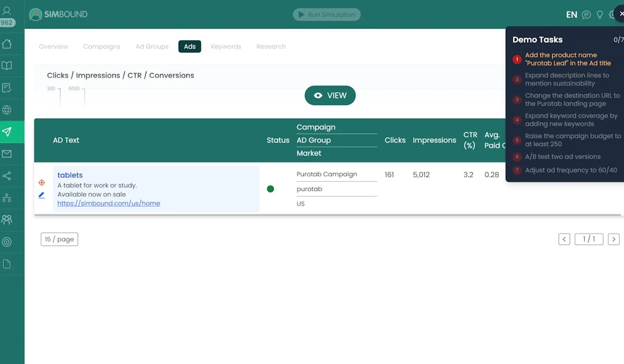Open the share nodes sidebar icon
This screenshot has width=624, height=364.
[x=7, y=176]
